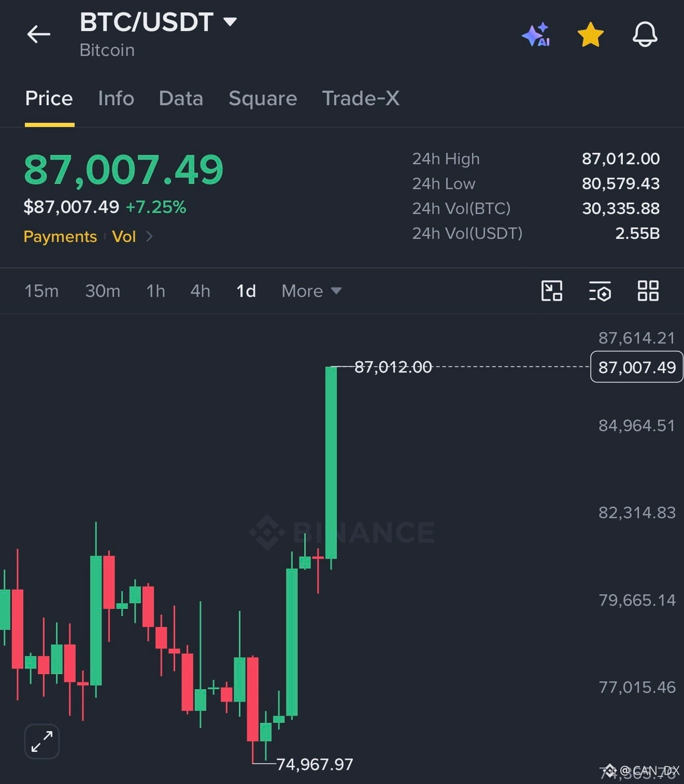This screenshot has height=784, width=684.
Task: Open the Square tab
Action: pos(263,98)
